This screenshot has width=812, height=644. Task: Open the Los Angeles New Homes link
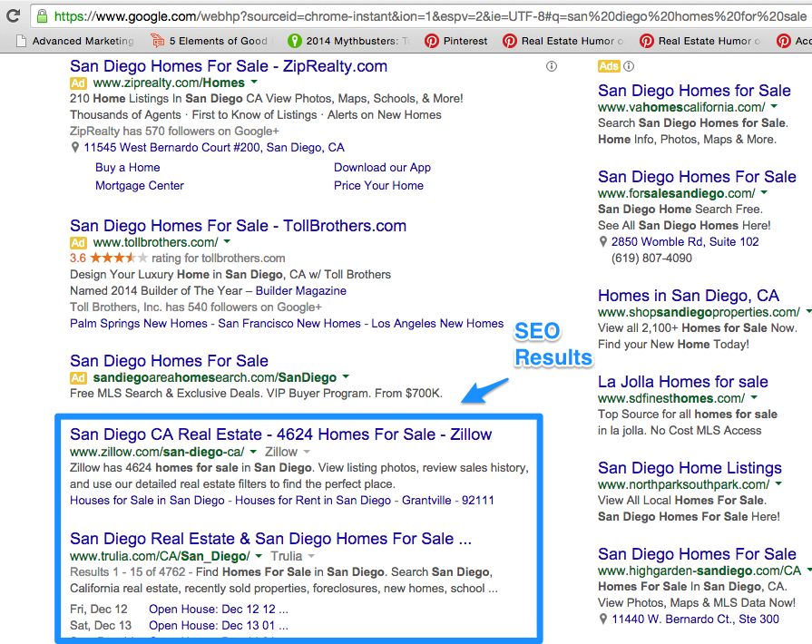437,324
